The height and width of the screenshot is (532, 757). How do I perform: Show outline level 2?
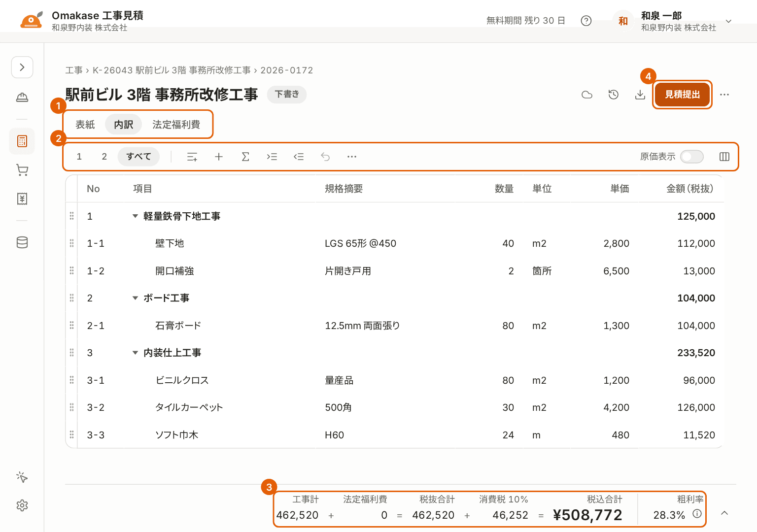pos(104,157)
